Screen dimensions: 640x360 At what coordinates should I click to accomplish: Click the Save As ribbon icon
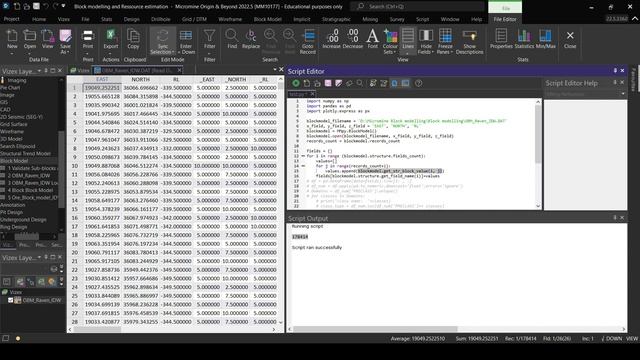click(x=65, y=41)
